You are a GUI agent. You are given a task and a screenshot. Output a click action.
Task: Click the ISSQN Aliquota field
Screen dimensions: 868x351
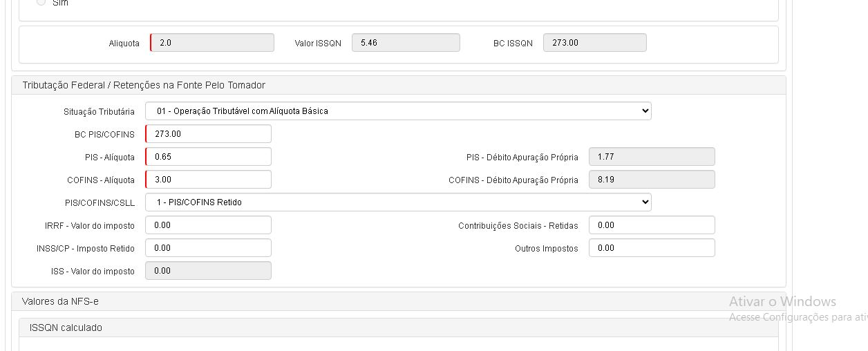point(212,43)
